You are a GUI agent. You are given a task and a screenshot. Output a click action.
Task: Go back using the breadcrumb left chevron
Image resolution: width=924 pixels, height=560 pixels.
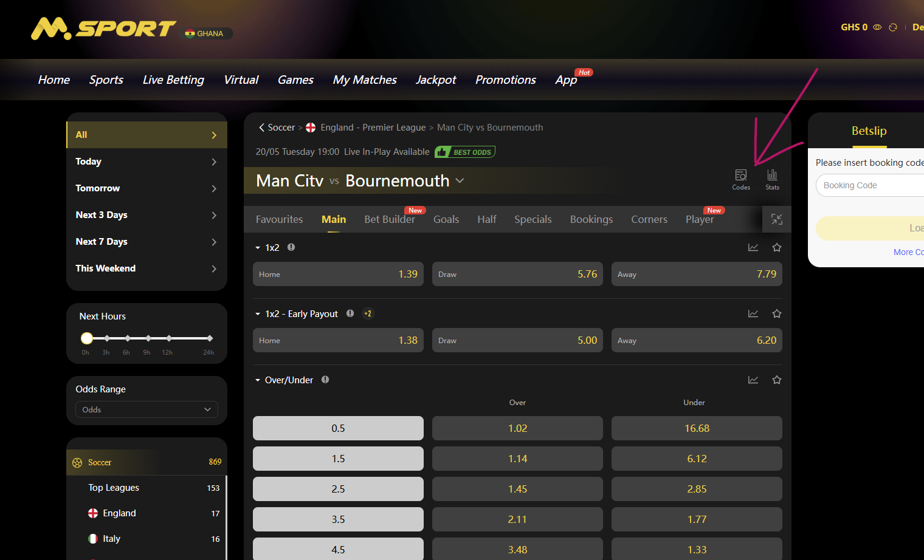(261, 128)
